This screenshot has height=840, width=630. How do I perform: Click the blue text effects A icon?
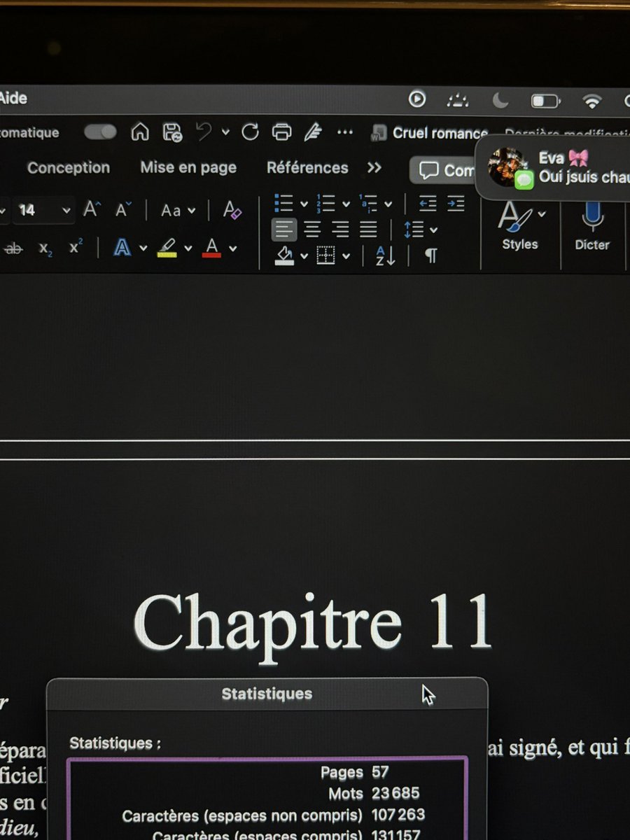[122, 247]
